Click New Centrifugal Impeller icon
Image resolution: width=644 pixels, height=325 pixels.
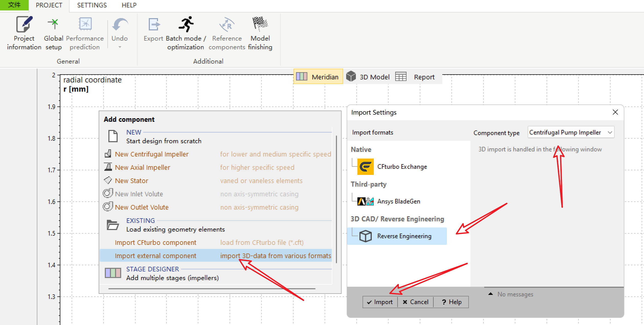tap(108, 154)
